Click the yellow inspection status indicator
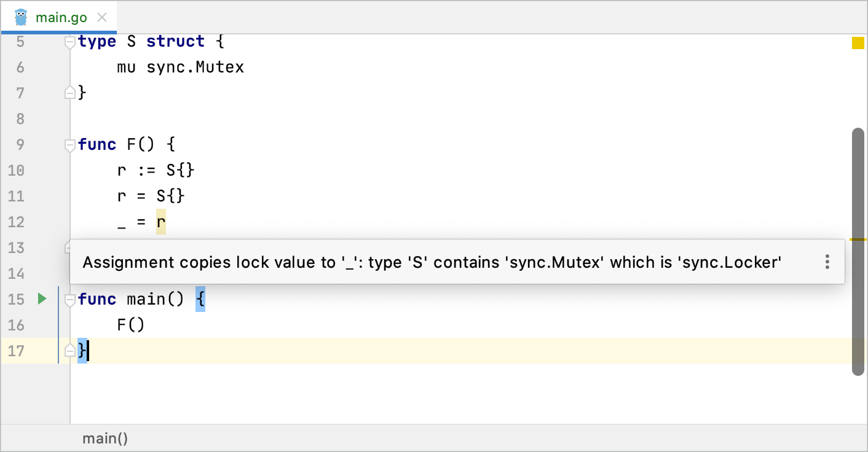Screen dimensions: 868x452 [x=858, y=42]
